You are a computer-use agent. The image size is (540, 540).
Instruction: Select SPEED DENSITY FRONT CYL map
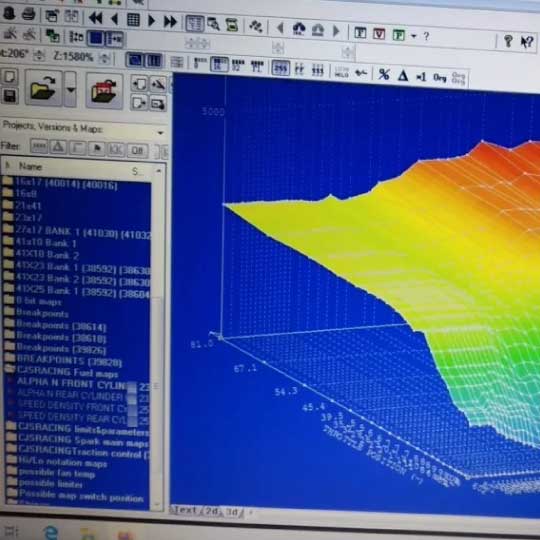pyautogui.click(x=73, y=407)
